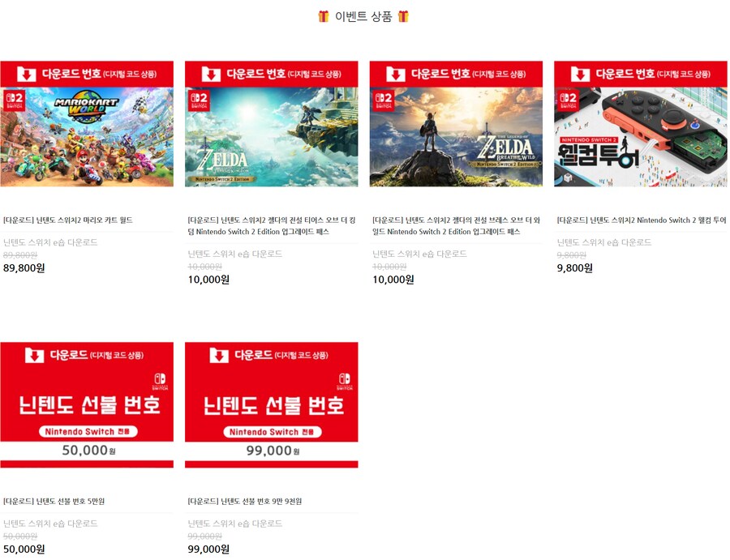Click the download icon on Tears of Kingdom banner
Screen dimensions: 730x560
coord(211,74)
